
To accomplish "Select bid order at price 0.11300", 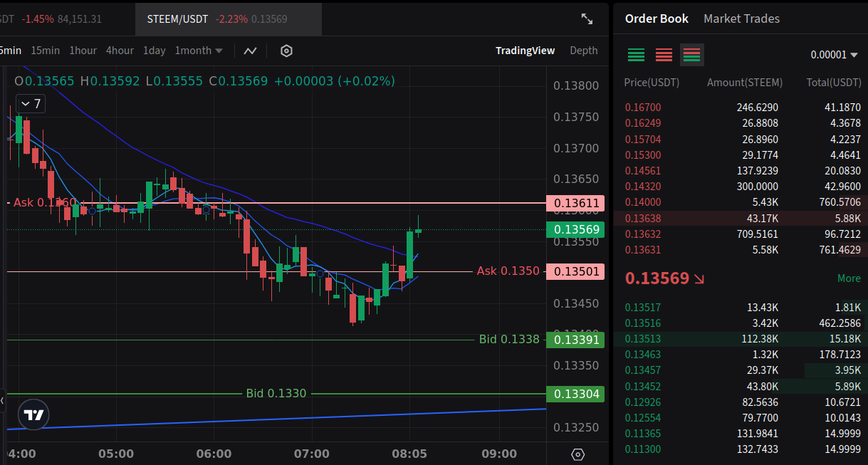I will (x=741, y=449).
